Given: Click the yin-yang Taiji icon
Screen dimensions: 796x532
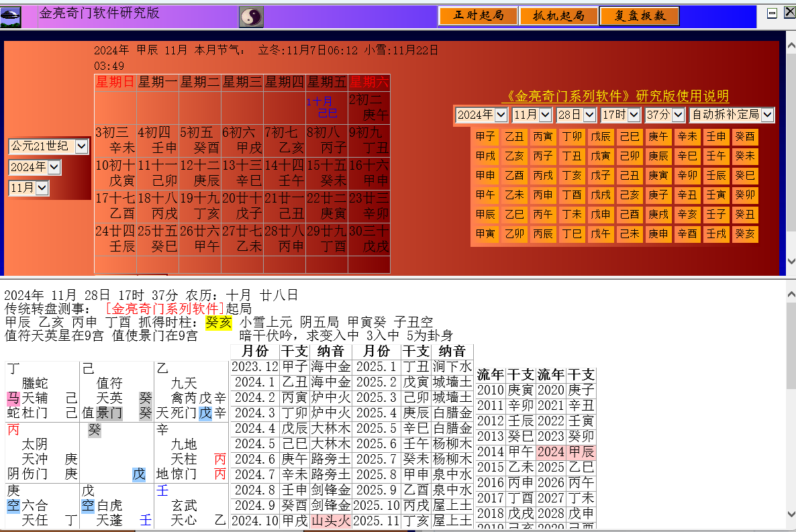Looking at the screenshot, I should 251,16.
